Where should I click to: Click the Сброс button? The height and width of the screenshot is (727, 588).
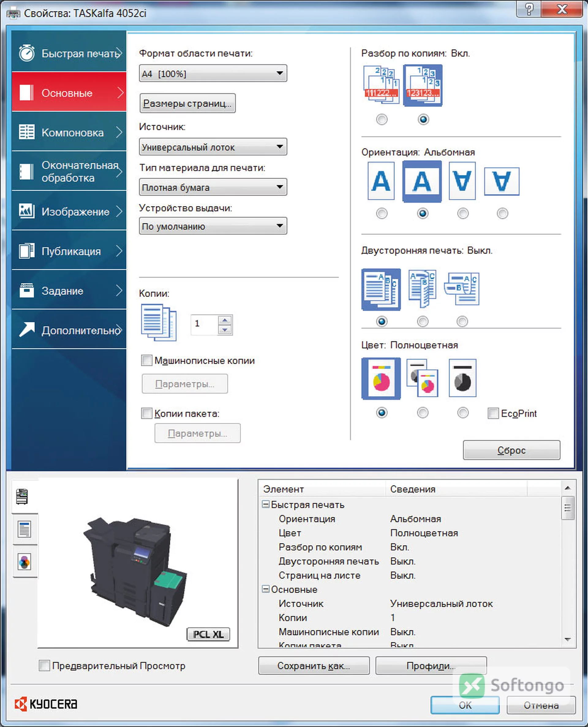tap(511, 450)
